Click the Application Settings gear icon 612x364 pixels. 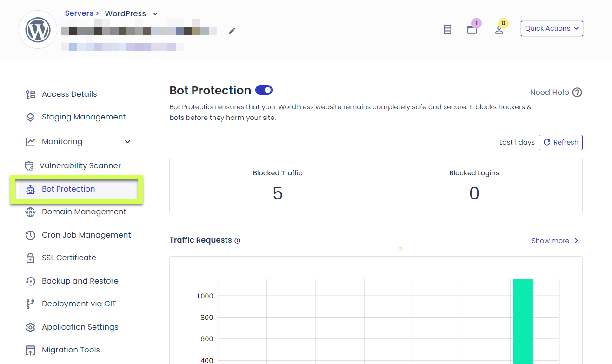[30, 327]
